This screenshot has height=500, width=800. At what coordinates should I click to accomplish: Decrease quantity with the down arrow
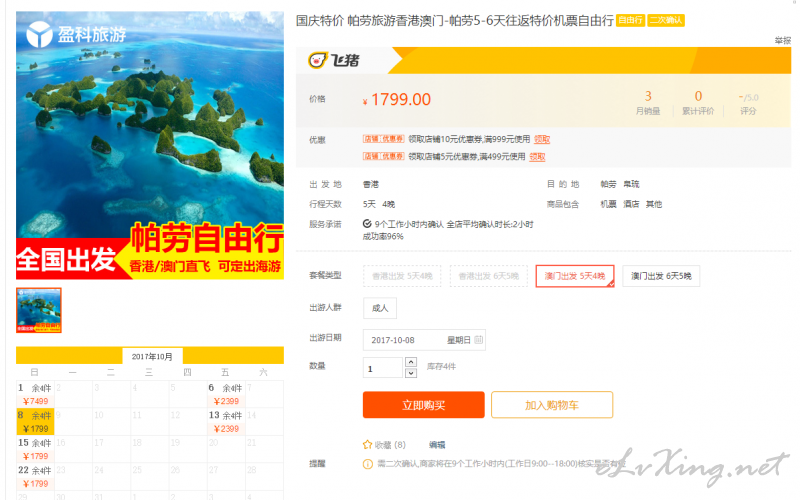pos(411,373)
